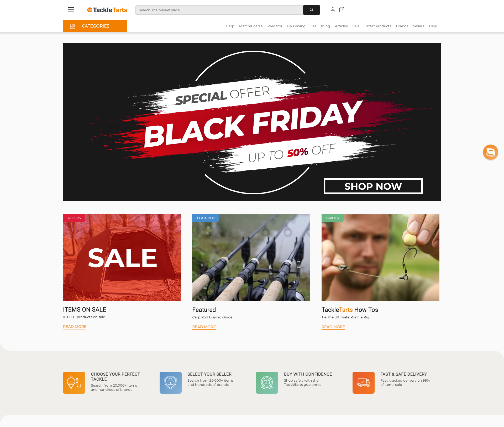Image resolution: width=504 pixels, height=427 pixels.
Task: Click the delivery truck icon
Action: tap(364, 382)
